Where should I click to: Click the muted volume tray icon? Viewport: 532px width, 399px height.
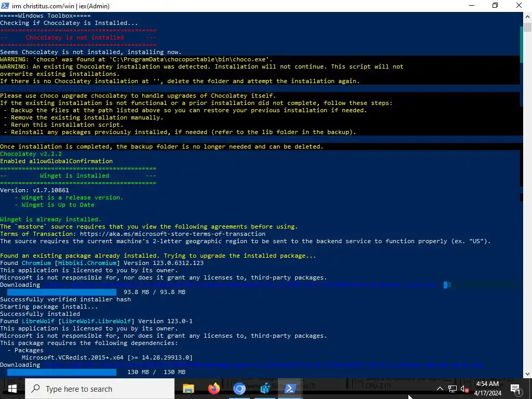(x=464, y=389)
